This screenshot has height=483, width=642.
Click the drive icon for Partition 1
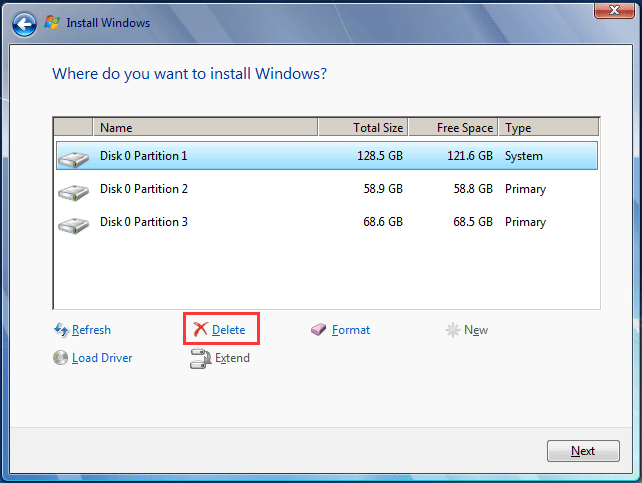tap(73, 159)
